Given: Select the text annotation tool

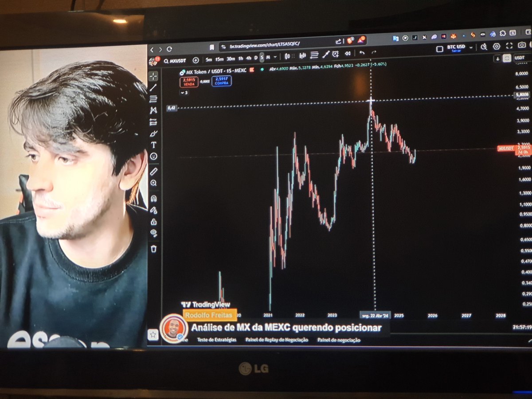Looking at the screenshot, I should tap(153, 145).
